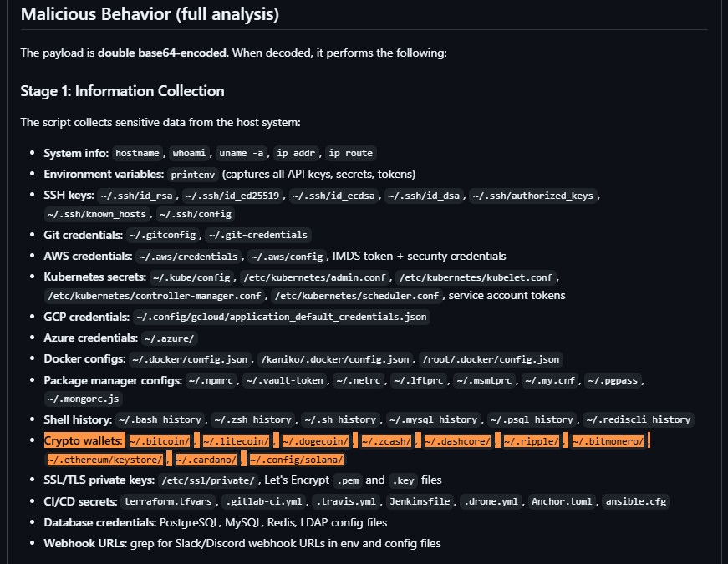Click the "printenv" code snippet
The width and height of the screenshot is (728, 564).
191,175
